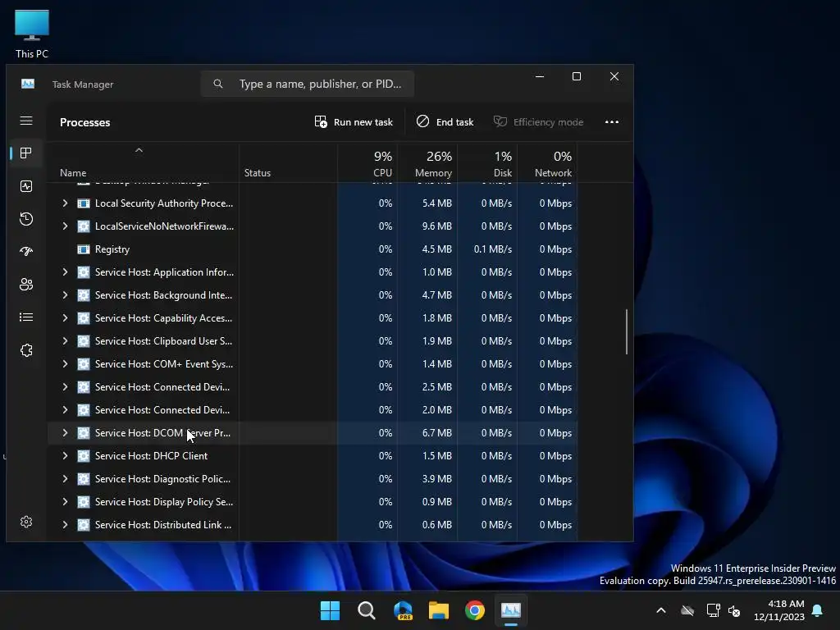Open clock and date in taskbar

click(x=779, y=610)
